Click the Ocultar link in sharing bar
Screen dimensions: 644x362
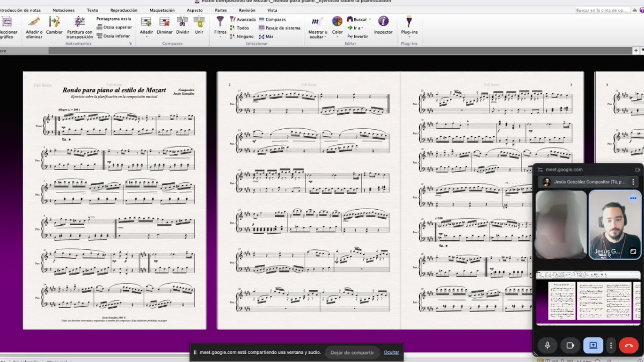click(x=391, y=352)
